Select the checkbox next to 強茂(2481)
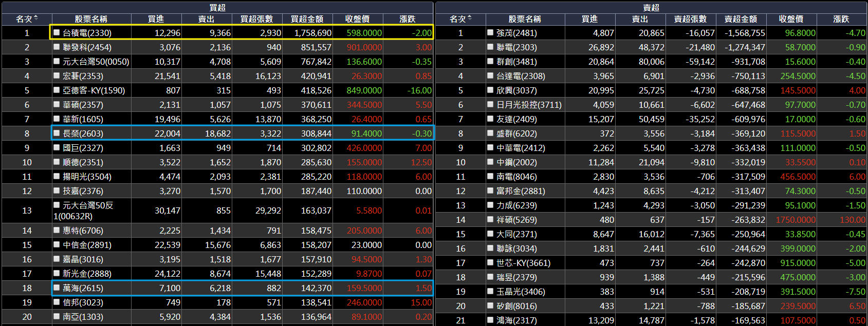The width and height of the screenshot is (868, 326). (x=490, y=32)
